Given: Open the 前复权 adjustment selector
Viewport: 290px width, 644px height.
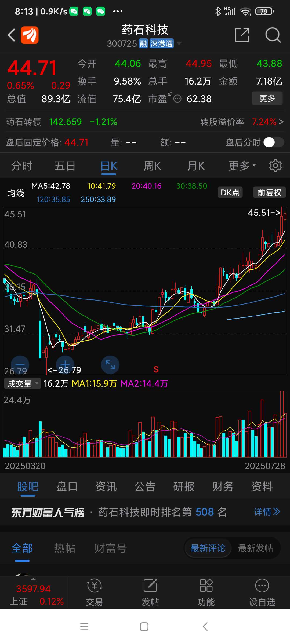Looking at the screenshot, I should coord(269,192).
